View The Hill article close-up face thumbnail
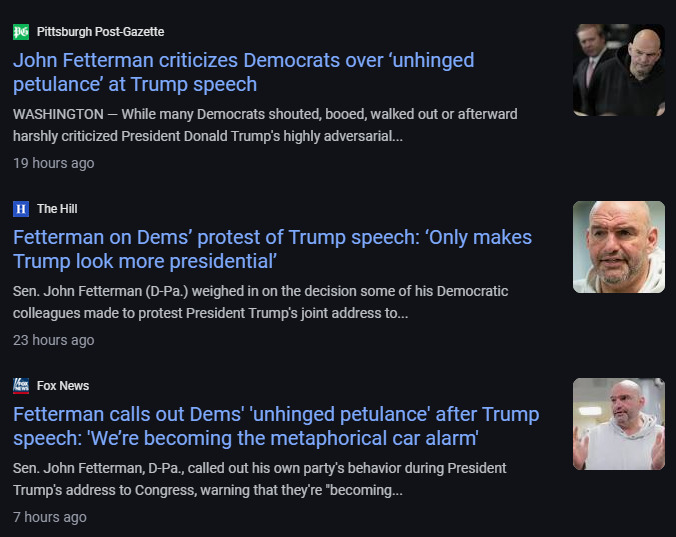Image resolution: width=676 pixels, height=537 pixels. tap(619, 247)
